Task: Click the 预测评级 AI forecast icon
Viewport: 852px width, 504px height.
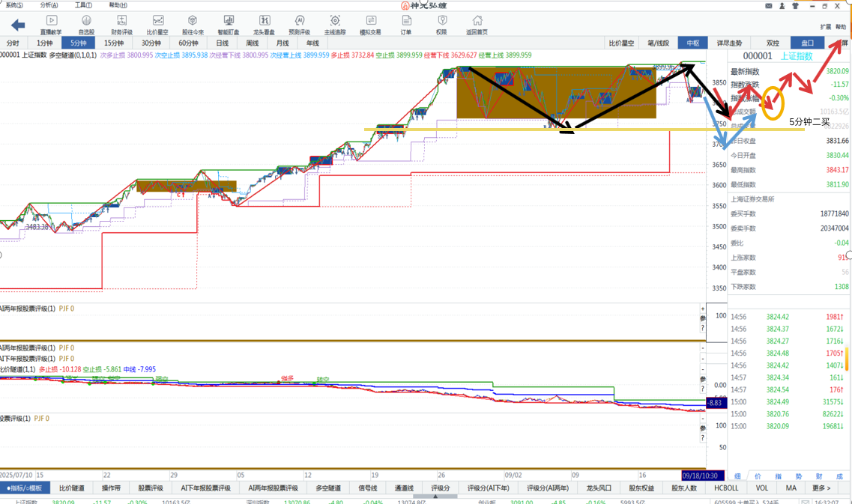Action: (x=299, y=25)
